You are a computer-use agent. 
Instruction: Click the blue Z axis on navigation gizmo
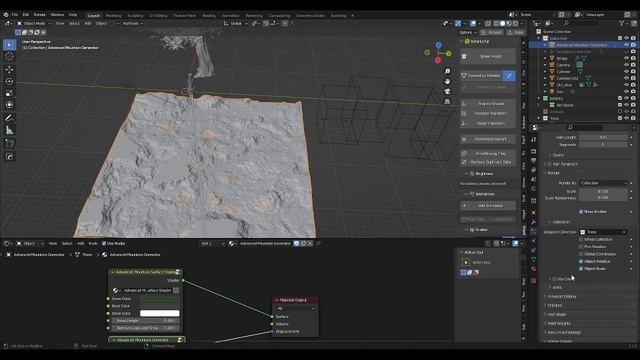coord(438,45)
